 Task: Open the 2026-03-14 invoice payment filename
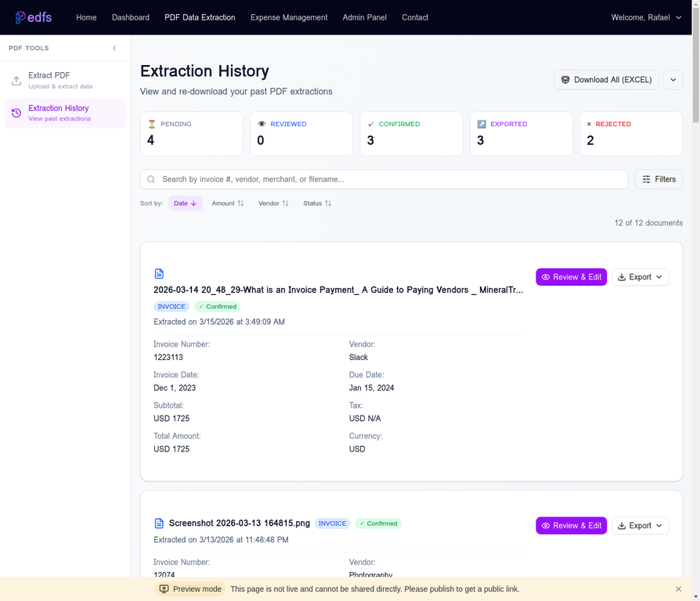point(338,290)
